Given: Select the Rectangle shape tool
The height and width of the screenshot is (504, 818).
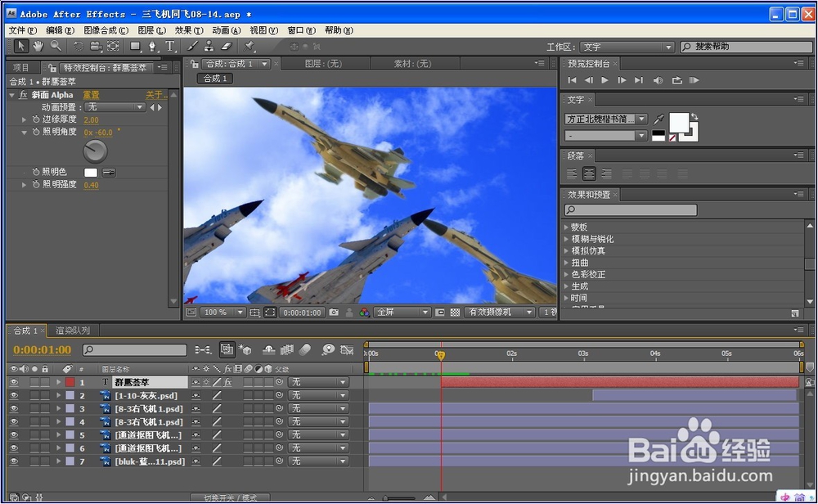Looking at the screenshot, I should click(136, 47).
